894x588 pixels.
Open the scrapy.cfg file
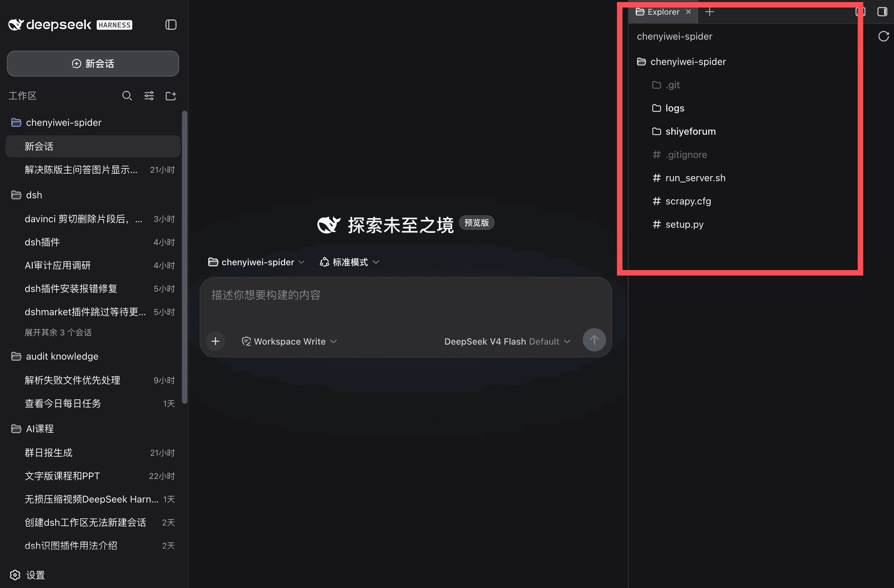682,201
